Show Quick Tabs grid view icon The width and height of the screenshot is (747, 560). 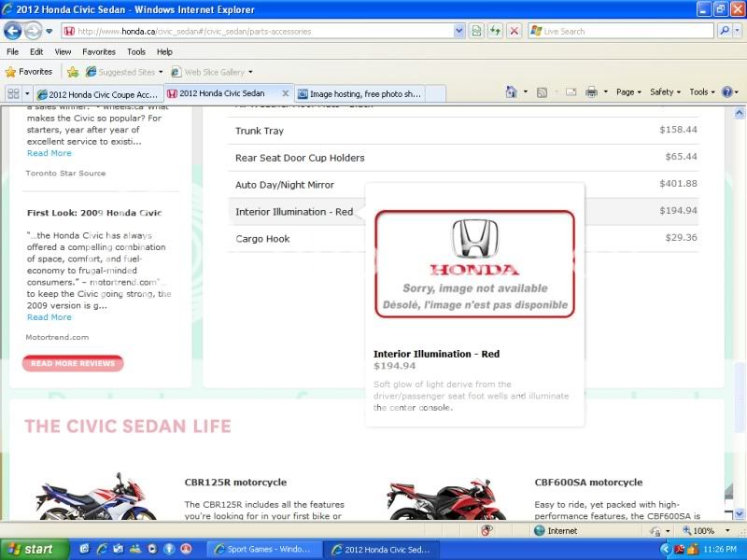tap(13, 94)
